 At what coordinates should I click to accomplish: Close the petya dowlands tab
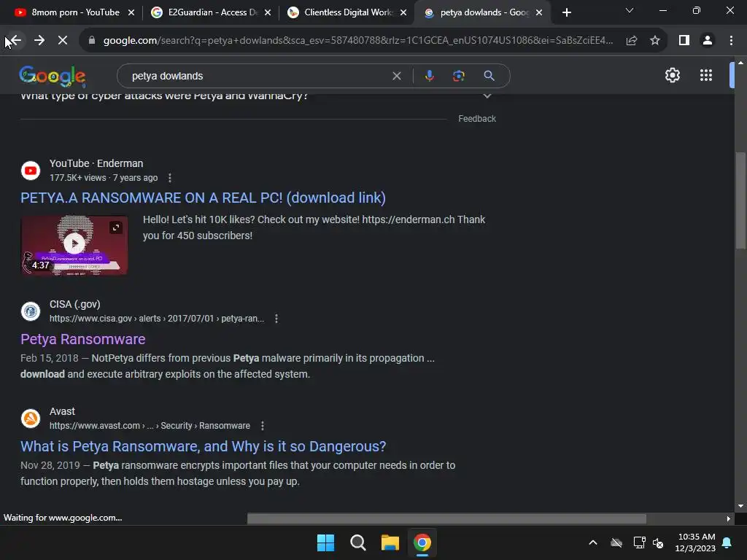(x=539, y=12)
